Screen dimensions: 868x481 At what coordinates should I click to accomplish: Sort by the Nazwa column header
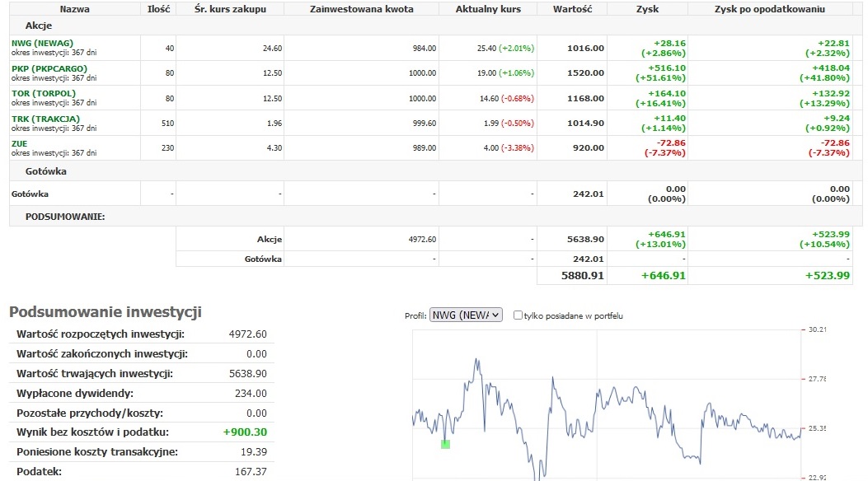(x=75, y=10)
